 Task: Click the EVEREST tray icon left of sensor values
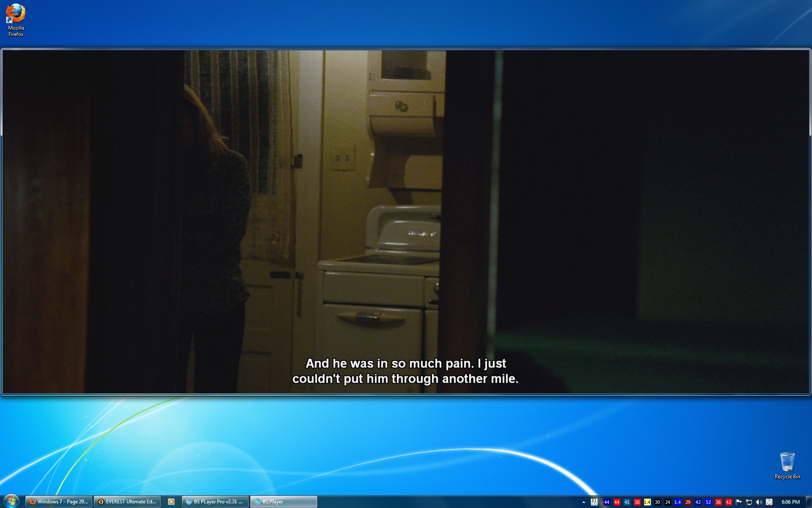[594, 502]
